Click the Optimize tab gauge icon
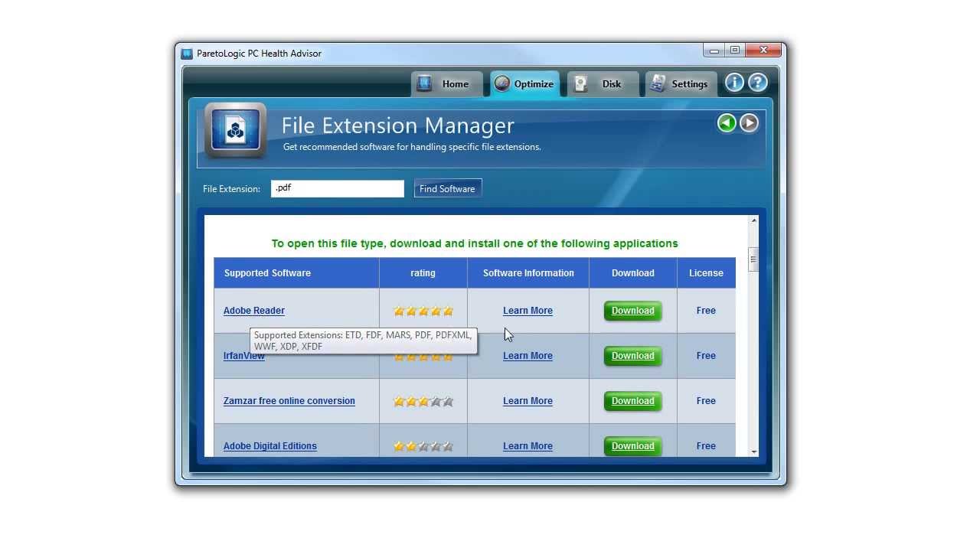The width and height of the screenshot is (980, 551). coord(502,83)
